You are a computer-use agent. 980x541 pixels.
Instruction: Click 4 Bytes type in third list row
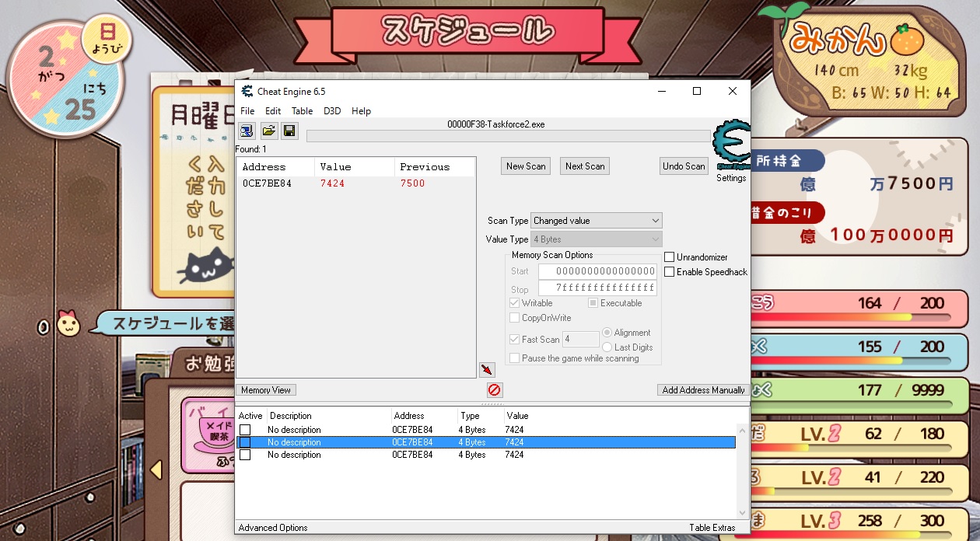(472, 455)
